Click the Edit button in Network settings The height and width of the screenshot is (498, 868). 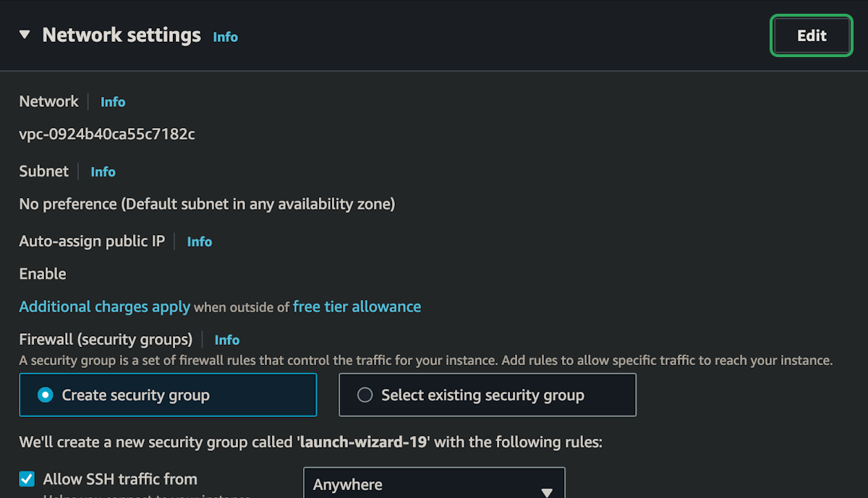coord(812,35)
